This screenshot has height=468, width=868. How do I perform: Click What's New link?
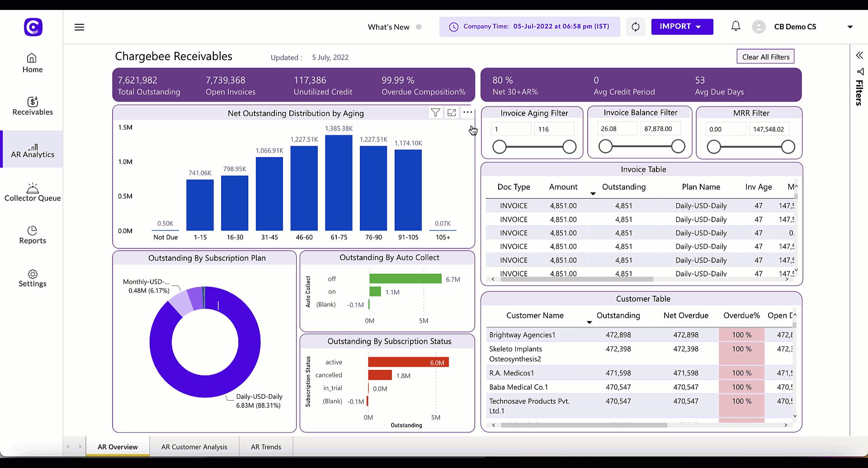click(388, 27)
